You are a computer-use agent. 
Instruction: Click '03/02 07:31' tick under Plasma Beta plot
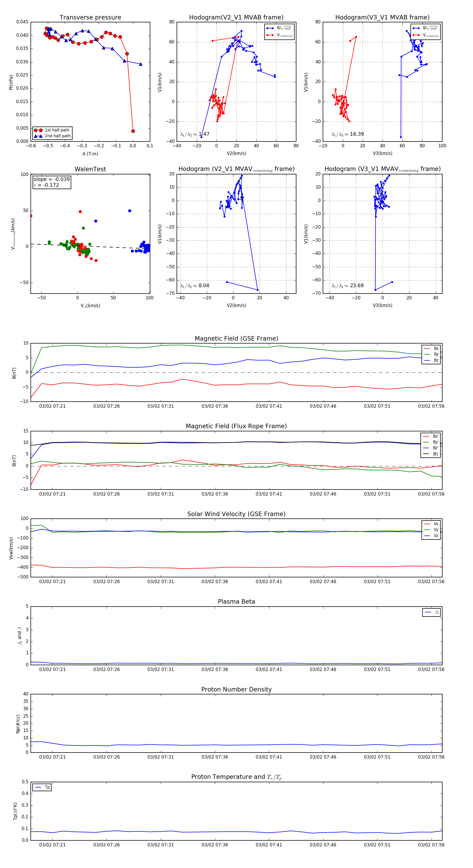point(161,669)
